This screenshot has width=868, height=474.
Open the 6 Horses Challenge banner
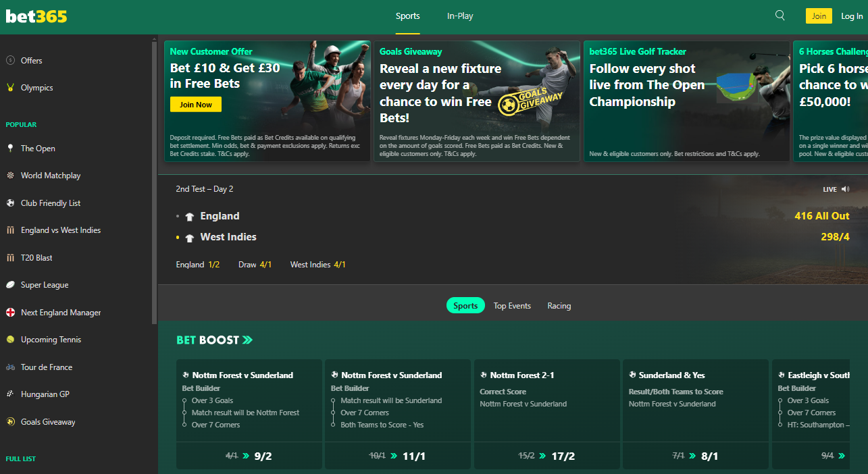tap(831, 101)
